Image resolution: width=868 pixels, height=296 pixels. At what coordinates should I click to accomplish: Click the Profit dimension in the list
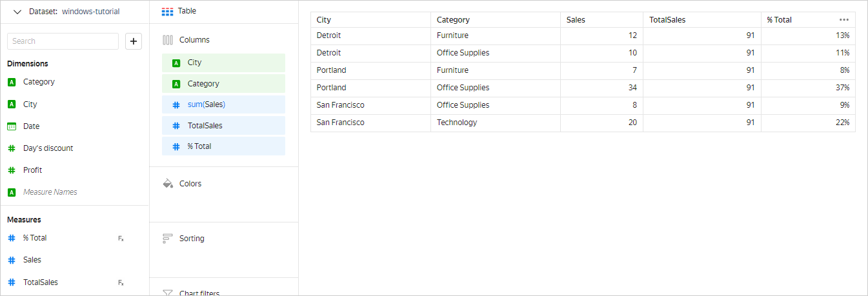(x=32, y=170)
